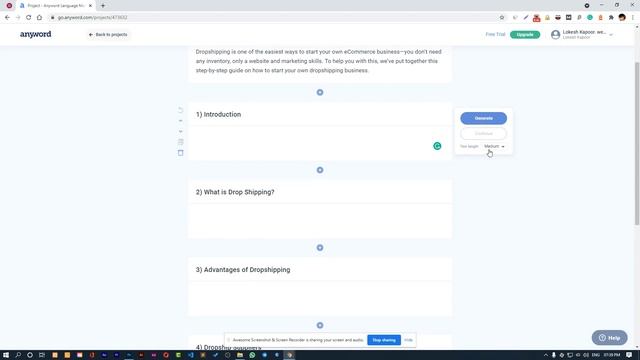Click the plus icon below the Advantages of Dropshipping section
640x360 pixels.
tap(320, 325)
